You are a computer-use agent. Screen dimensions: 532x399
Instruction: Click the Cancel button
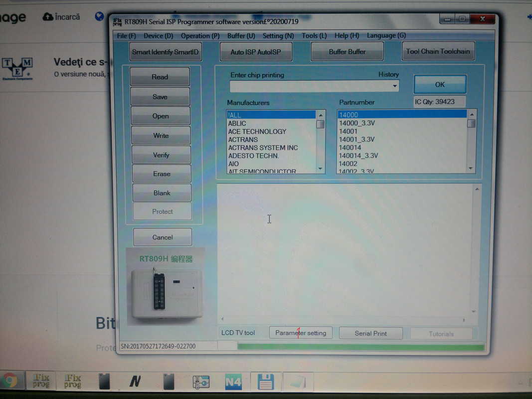[163, 237]
